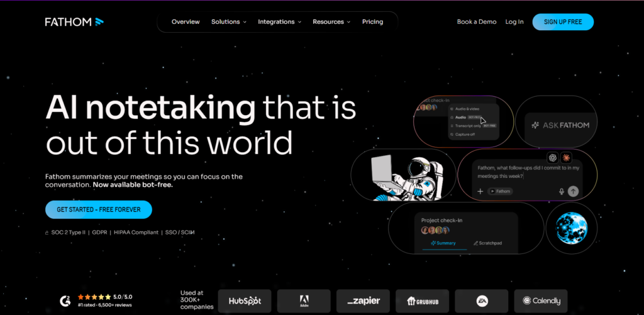Click the Book a Demo link
This screenshot has width=644, height=315.
(477, 22)
